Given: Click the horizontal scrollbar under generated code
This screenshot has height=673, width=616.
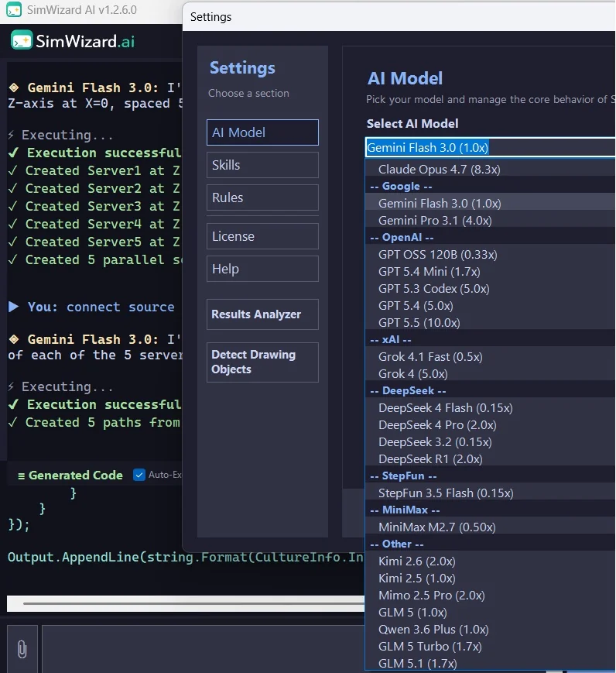Looking at the screenshot, I should [x=185, y=603].
